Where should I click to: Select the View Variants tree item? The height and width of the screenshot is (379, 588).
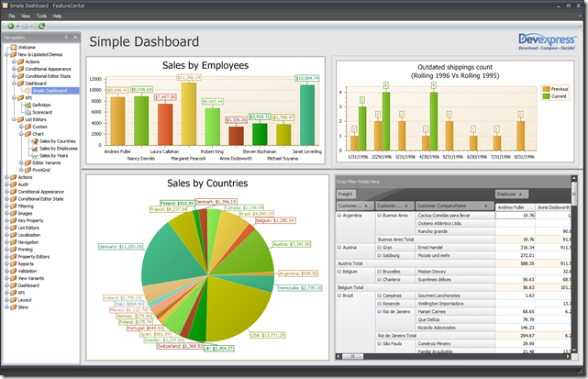pos(31,278)
